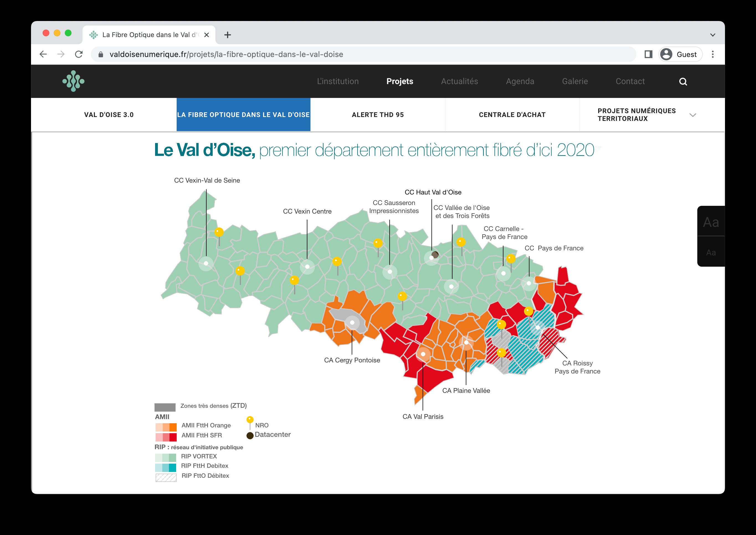Viewport: 756px width, 535px height.
Task: Open the Actualités menu item
Action: [x=459, y=81]
